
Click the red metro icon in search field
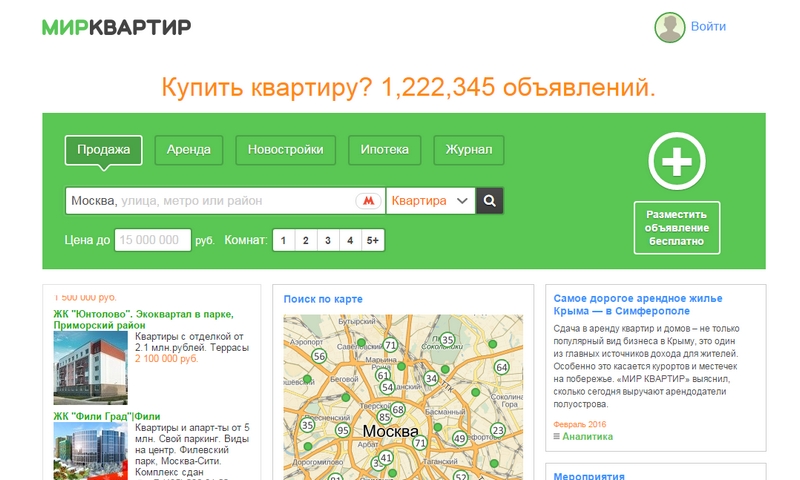point(369,201)
